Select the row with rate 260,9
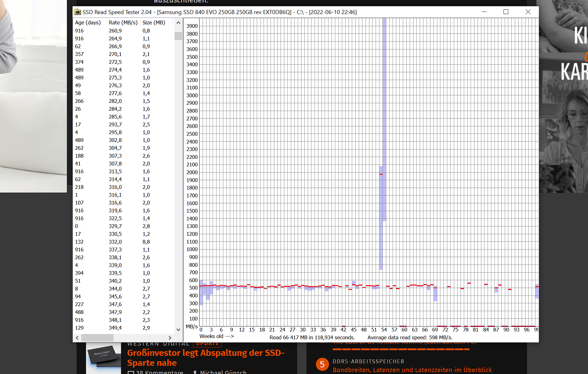The width and height of the screenshot is (588, 374). [x=124, y=31]
